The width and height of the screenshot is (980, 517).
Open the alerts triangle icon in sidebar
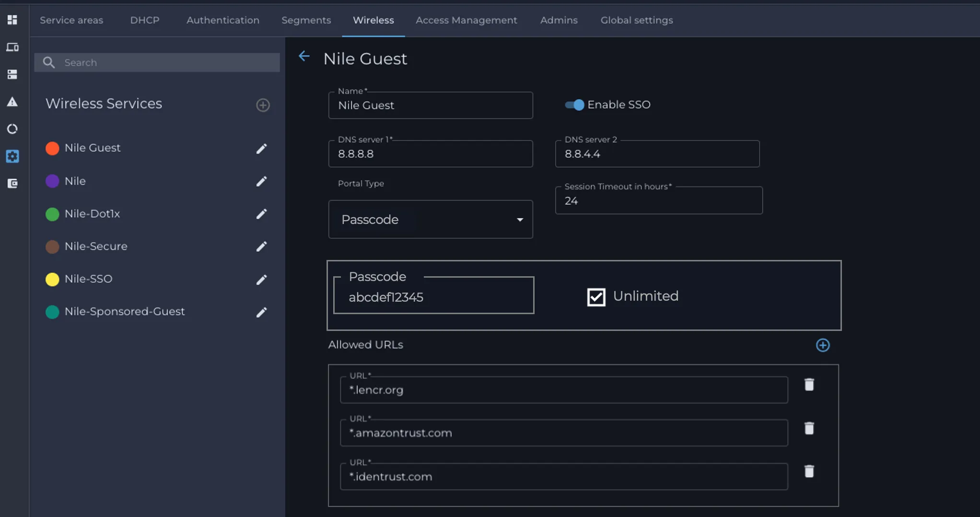coord(12,102)
